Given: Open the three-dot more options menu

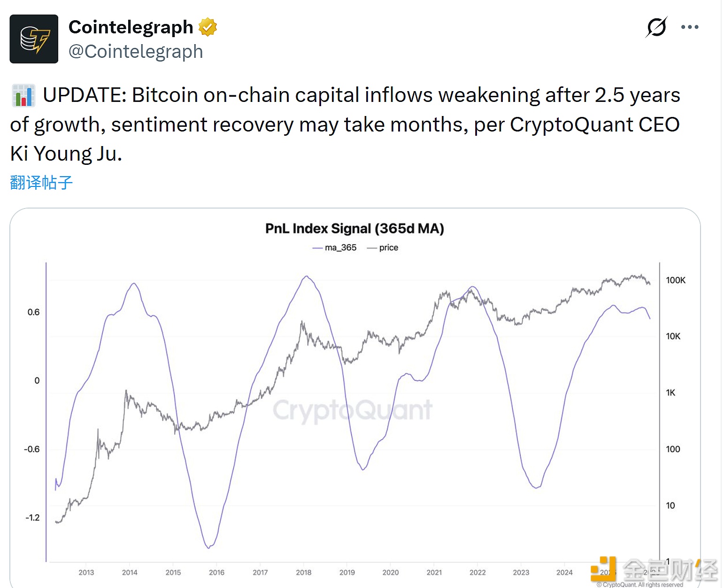Looking at the screenshot, I should tap(690, 27).
